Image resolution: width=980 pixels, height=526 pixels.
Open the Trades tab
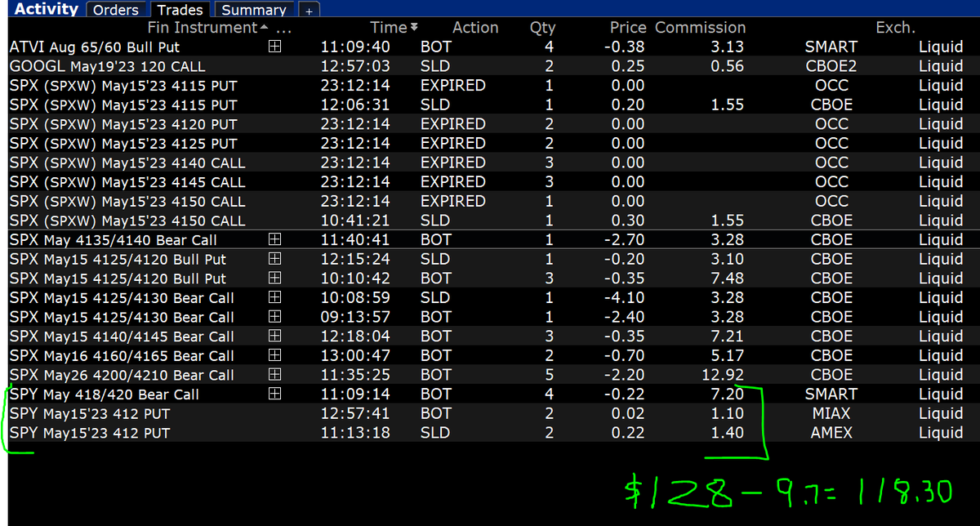[180, 10]
